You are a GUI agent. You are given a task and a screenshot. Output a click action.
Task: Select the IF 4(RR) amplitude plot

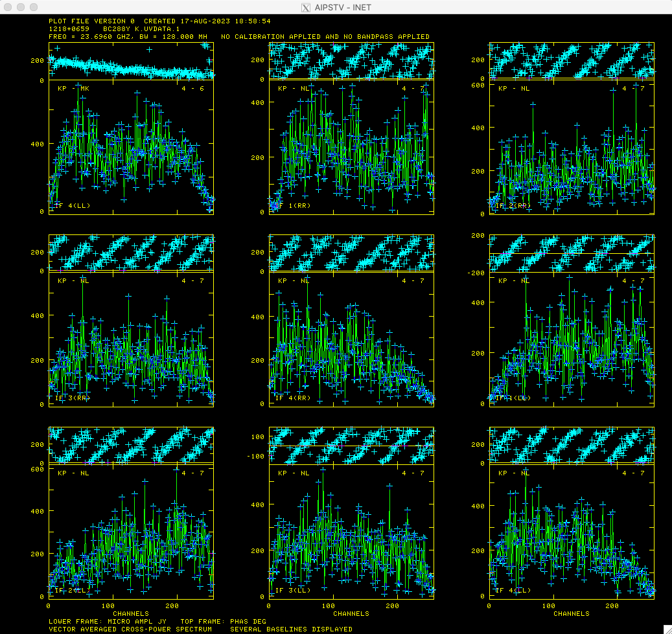pos(351,340)
